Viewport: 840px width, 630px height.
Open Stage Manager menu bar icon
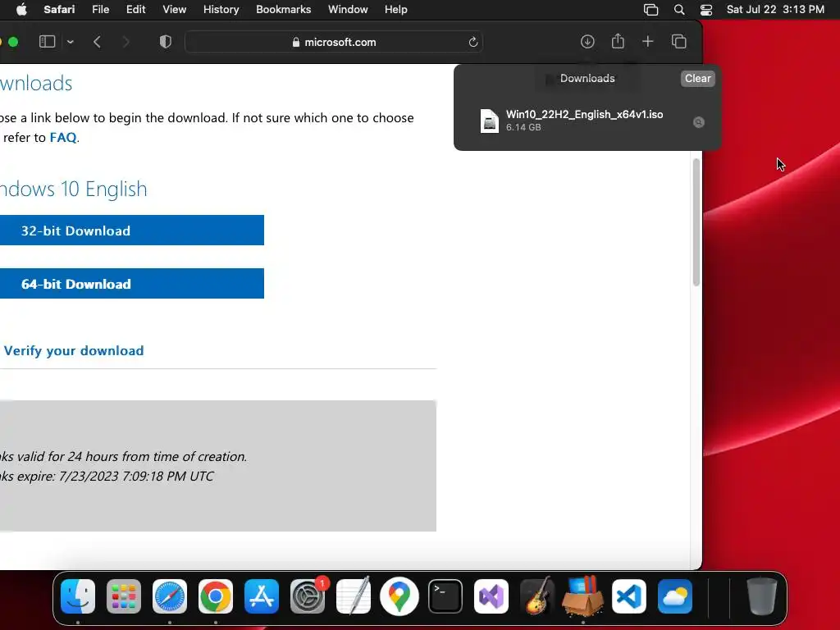[651, 10]
